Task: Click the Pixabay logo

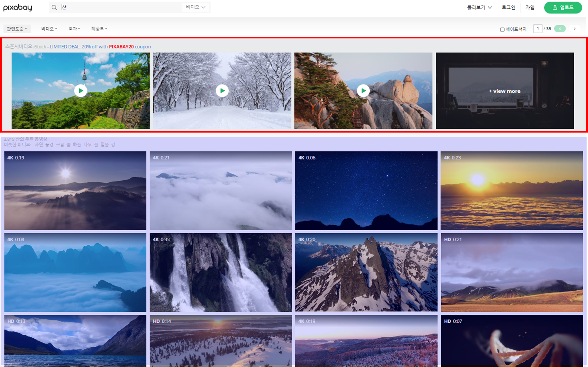Action: (18, 8)
